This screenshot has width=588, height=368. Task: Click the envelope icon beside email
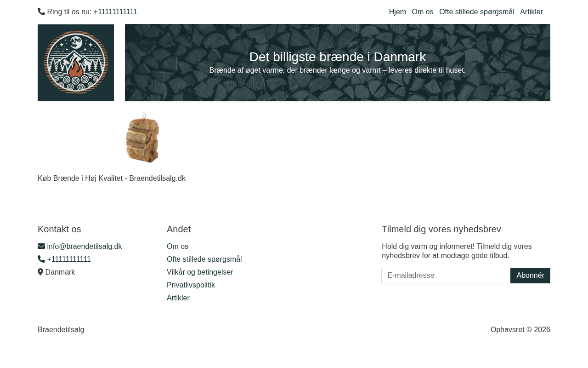point(41,246)
